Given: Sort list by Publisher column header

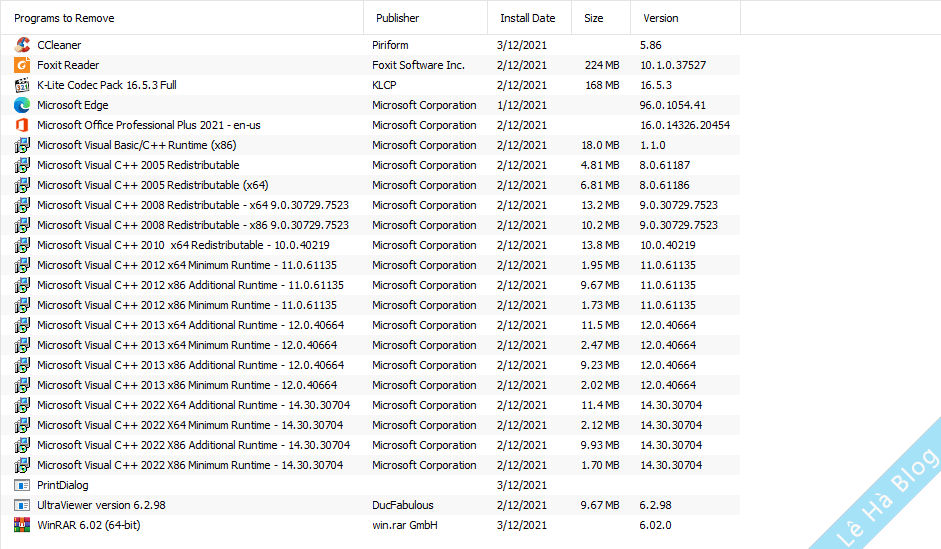Looking at the screenshot, I should pyautogui.click(x=398, y=18).
